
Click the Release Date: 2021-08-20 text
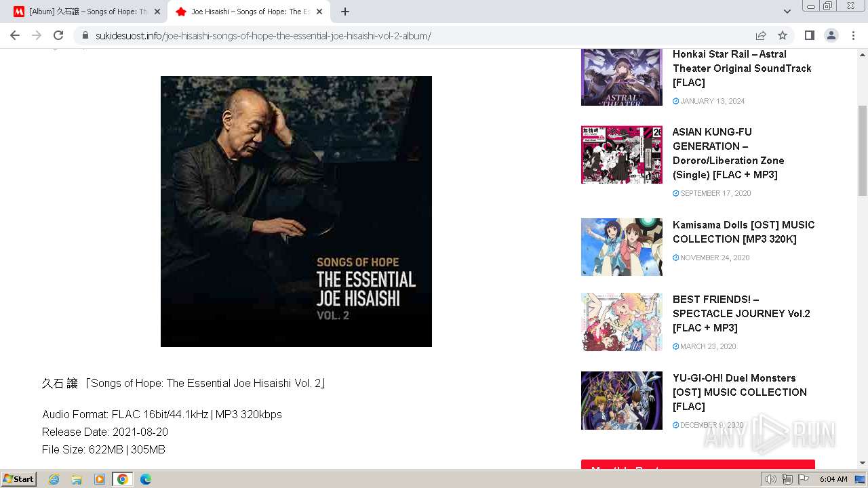coord(105,432)
